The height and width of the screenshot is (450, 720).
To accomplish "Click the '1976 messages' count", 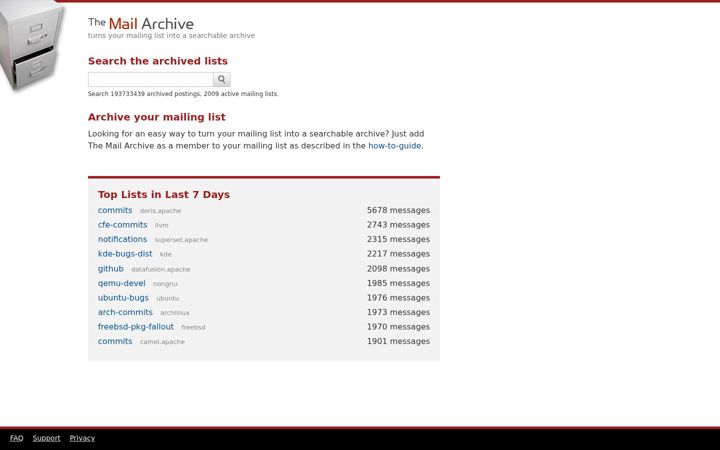I will [x=398, y=298].
